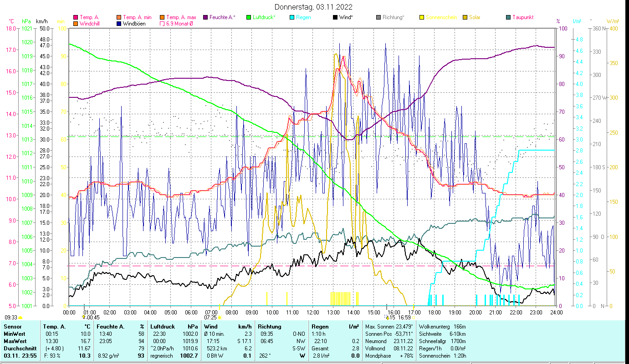Click the sunrise sun icon at 07:25
Image resolution: width=629 pixels, height=364 pixels.
220,318
